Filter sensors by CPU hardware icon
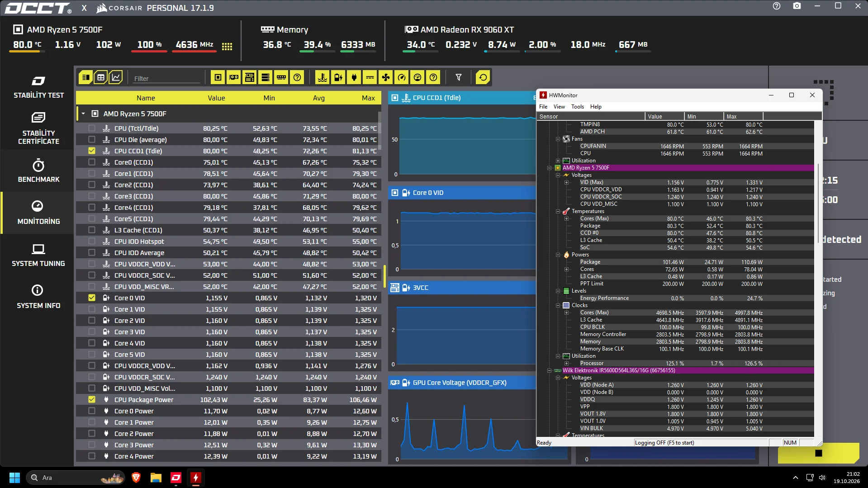The image size is (868, 488). pyautogui.click(x=218, y=77)
